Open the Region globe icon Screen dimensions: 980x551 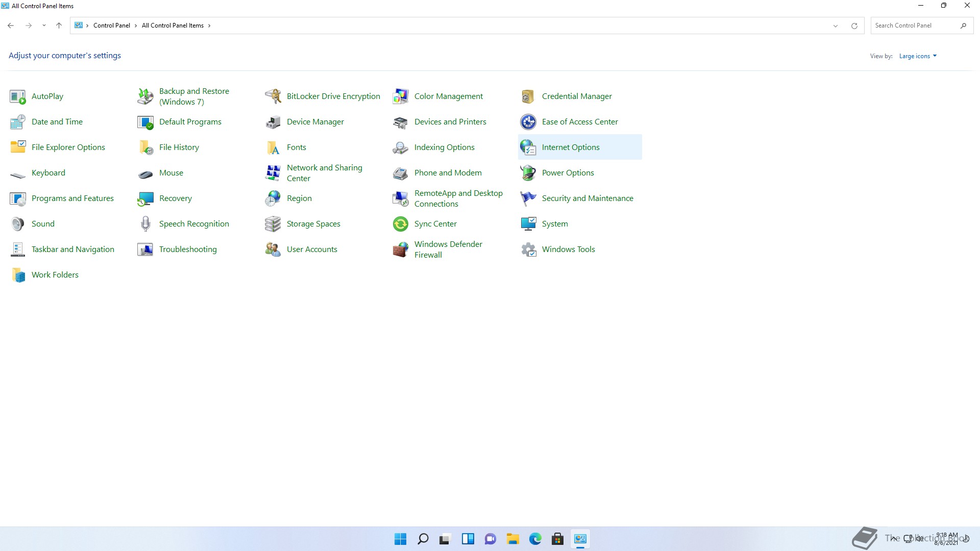pyautogui.click(x=273, y=198)
